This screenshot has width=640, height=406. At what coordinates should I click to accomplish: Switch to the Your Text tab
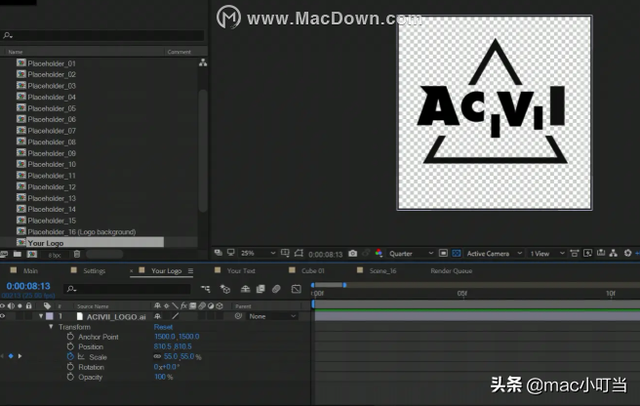pyautogui.click(x=241, y=271)
